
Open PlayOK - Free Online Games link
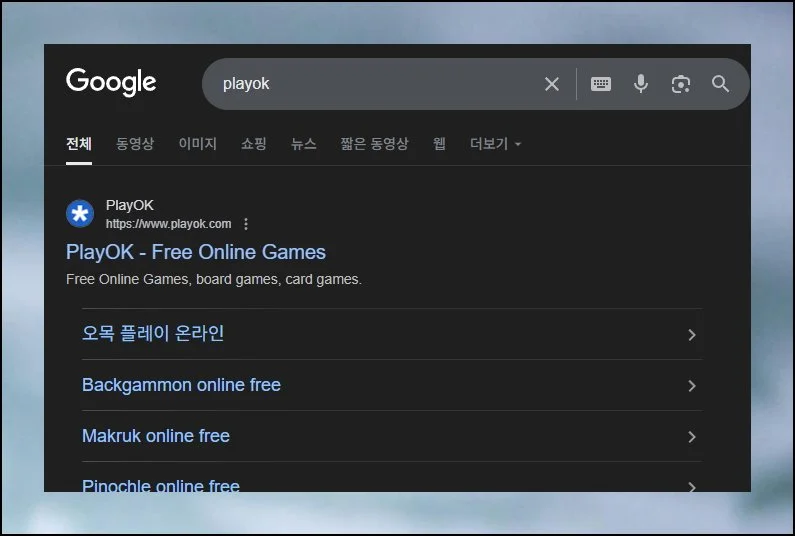point(196,252)
